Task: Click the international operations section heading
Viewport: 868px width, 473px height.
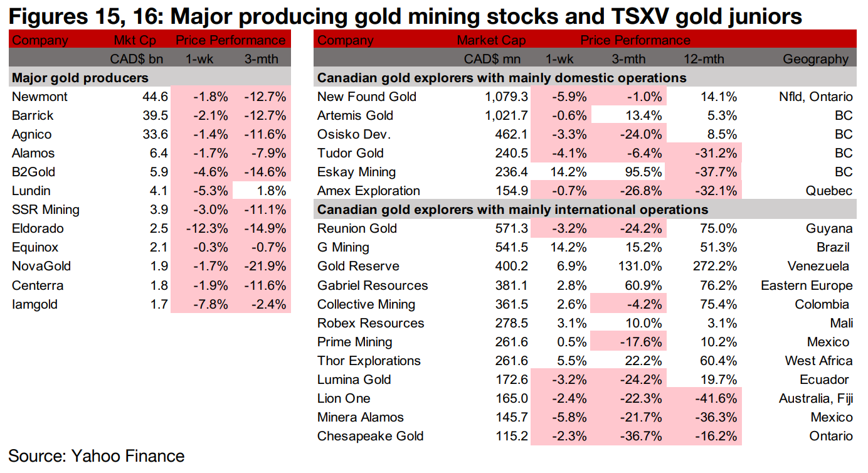Action: click(x=512, y=210)
